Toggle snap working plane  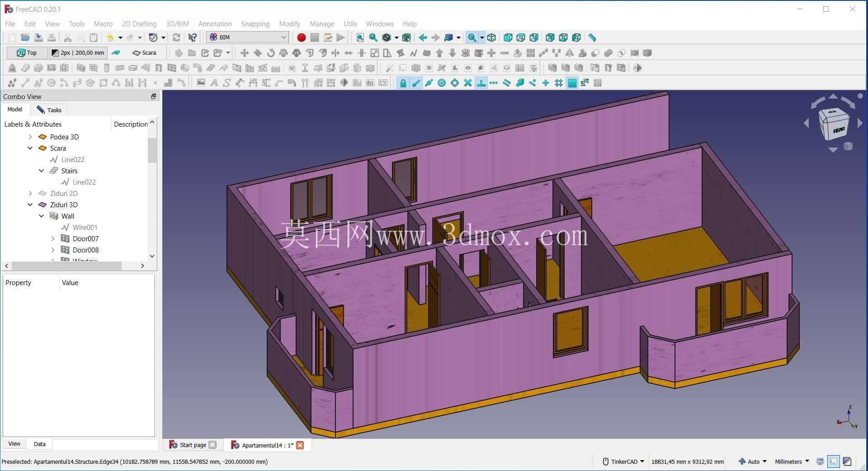click(572, 83)
